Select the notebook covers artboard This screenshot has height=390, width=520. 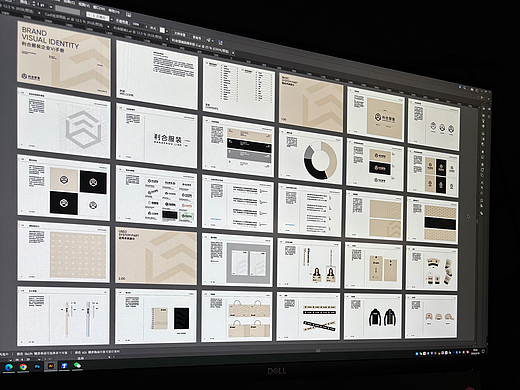(x=156, y=316)
